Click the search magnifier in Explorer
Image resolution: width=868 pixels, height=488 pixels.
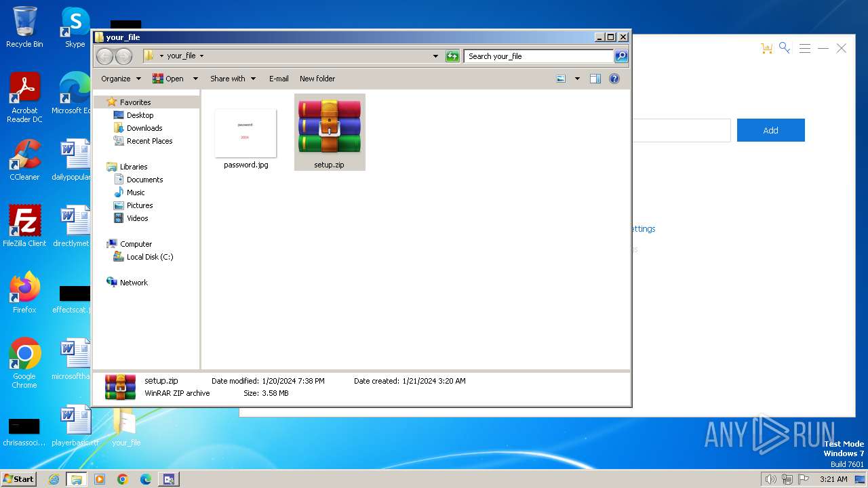point(620,56)
